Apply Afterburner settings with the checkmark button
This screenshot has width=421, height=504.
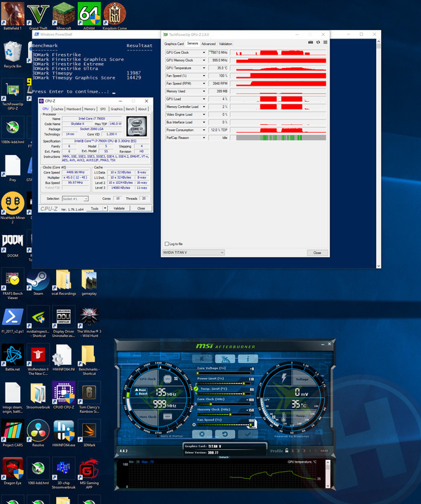[248, 435]
